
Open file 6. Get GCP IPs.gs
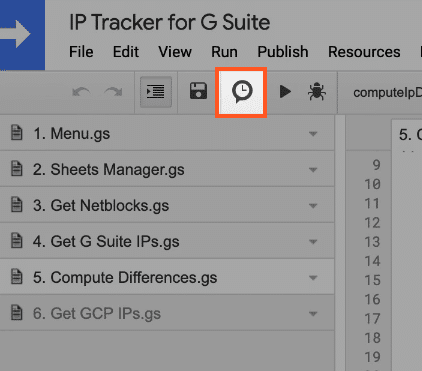pos(167,314)
